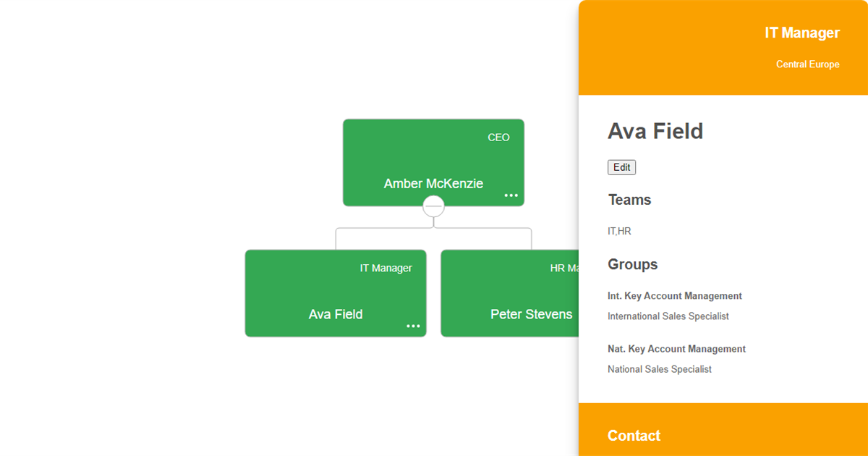Click the Groups section heading

632,264
